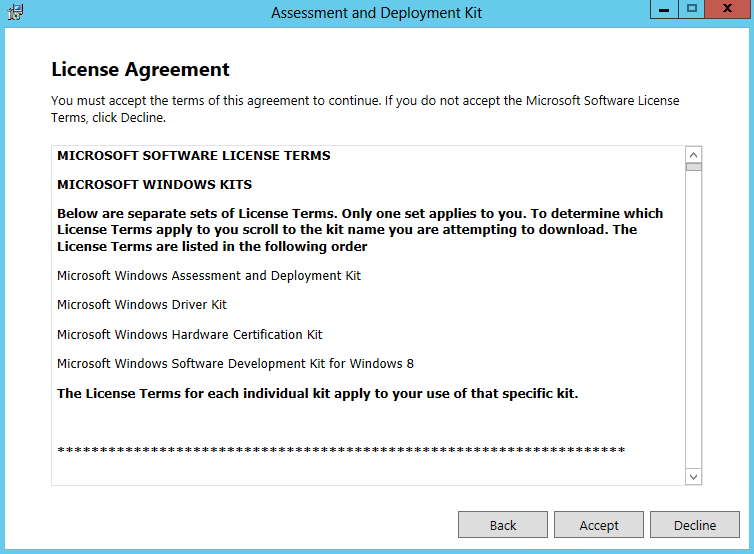Viewport: 754px width, 554px height.
Task: Click the MICROSOFT SOFTWARE LICENSE TERMS line
Action: 194,155
